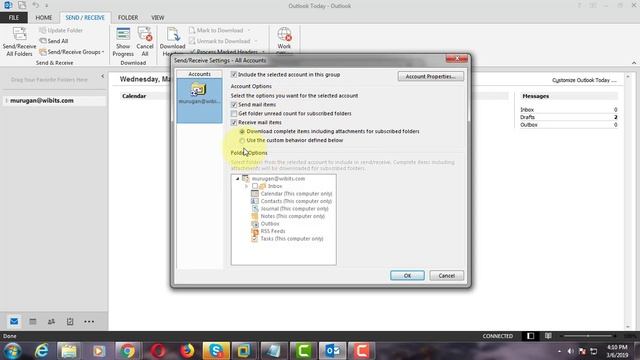The image size is (640, 360).
Task: Check the Inbox folder checkbox in tree
Action: (255, 186)
